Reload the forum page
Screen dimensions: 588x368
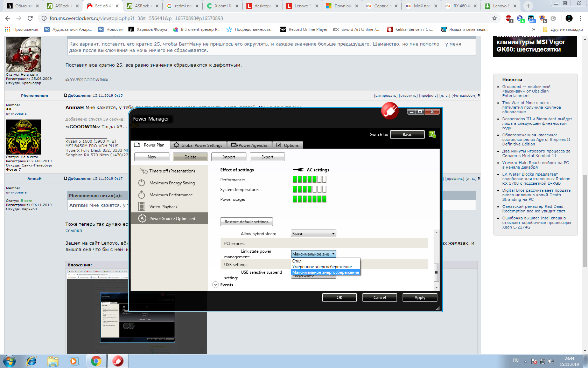[x=30, y=18]
